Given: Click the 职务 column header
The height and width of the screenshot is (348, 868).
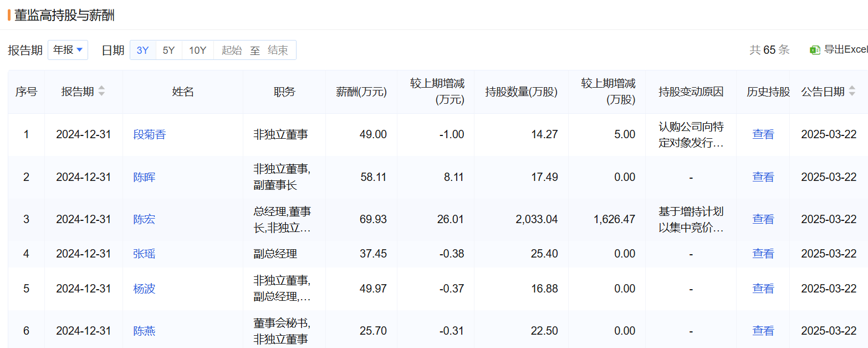Looking at the screenshot, I should click(284, 92).
